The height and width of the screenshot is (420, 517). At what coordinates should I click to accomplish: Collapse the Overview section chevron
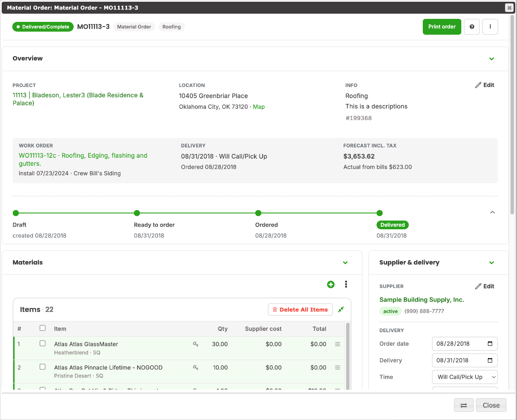coord(492,59)
